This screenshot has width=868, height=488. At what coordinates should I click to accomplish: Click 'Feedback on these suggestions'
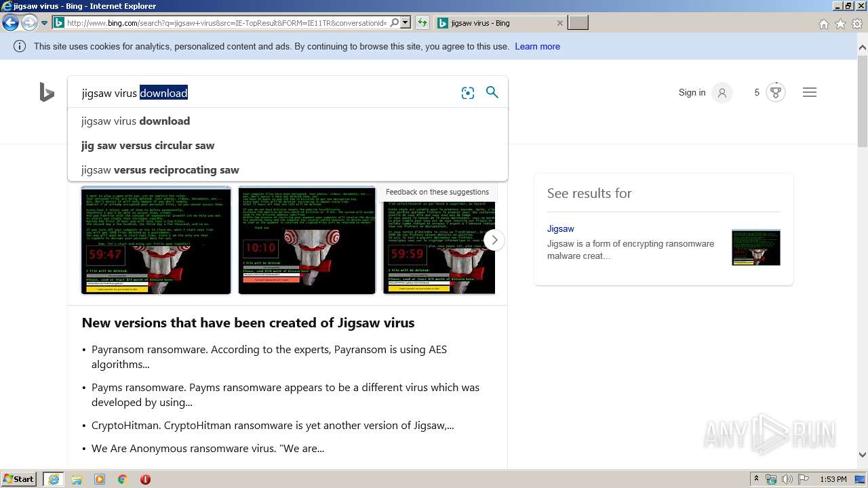point(437,192)
